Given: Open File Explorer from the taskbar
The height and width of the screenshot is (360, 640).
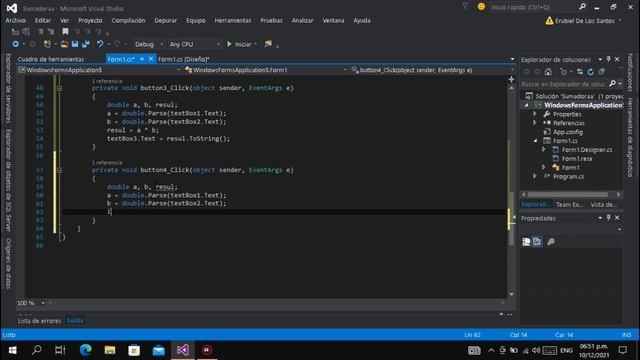Looking at the screenshot, I should (x=110, y=350).
